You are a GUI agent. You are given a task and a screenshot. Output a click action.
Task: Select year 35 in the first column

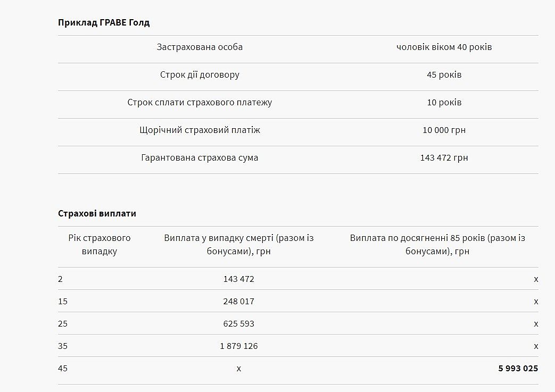(x=63, y=346)
